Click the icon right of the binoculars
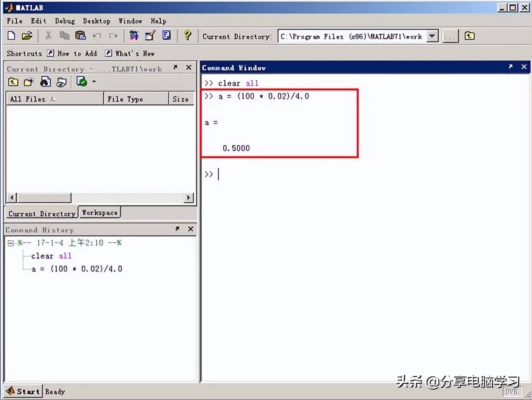This screenshot has width=532, height=400. (61, 82)
